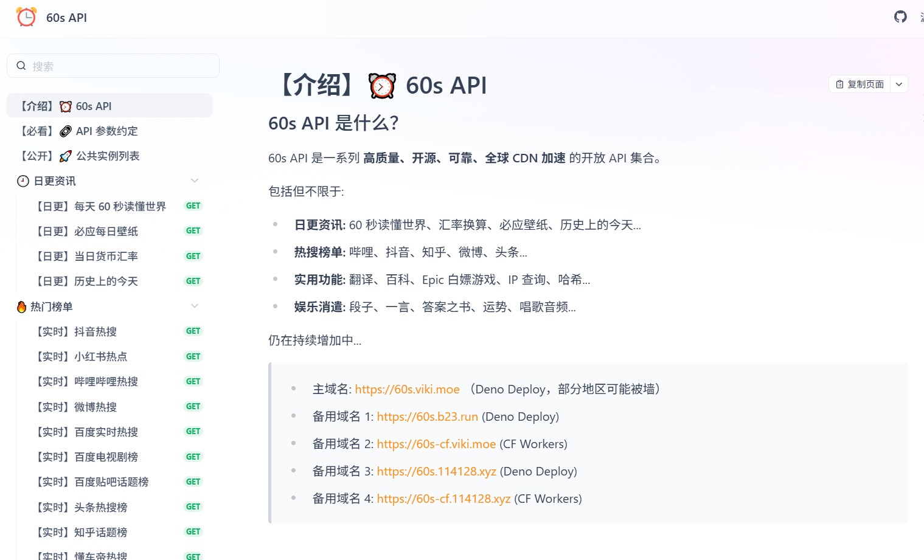Click the alarm clock logo in the header

[x=26, y=17]
